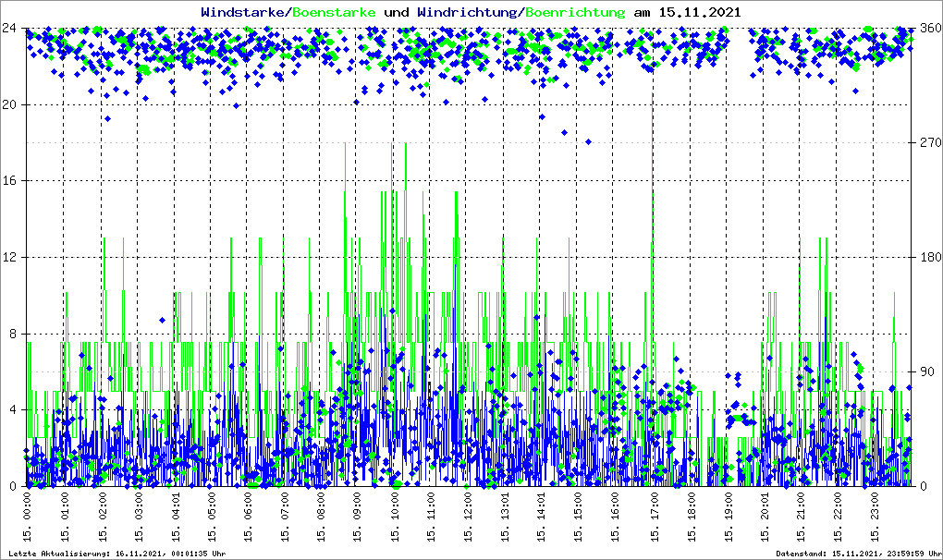Click the '15. 09:00' time axis label

(x=358, y=517)
